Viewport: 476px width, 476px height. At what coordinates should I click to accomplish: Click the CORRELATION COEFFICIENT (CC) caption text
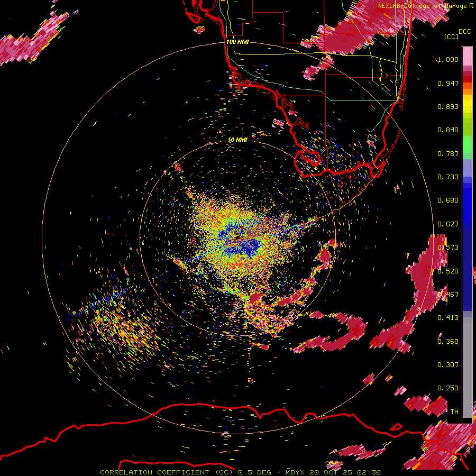click(x=168, y=472)
